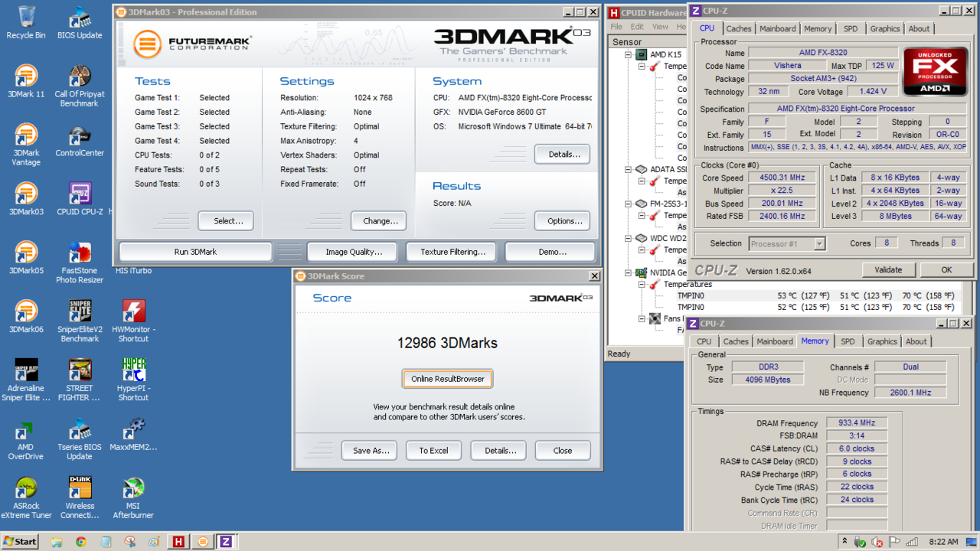Collapse the NVIDIA GeForce node in HWMonitor
980x551 pixels.
click(629, 272)
